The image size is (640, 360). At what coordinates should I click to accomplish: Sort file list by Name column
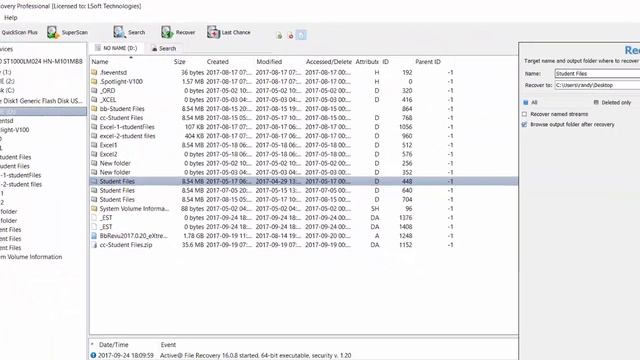click(100, 62)
